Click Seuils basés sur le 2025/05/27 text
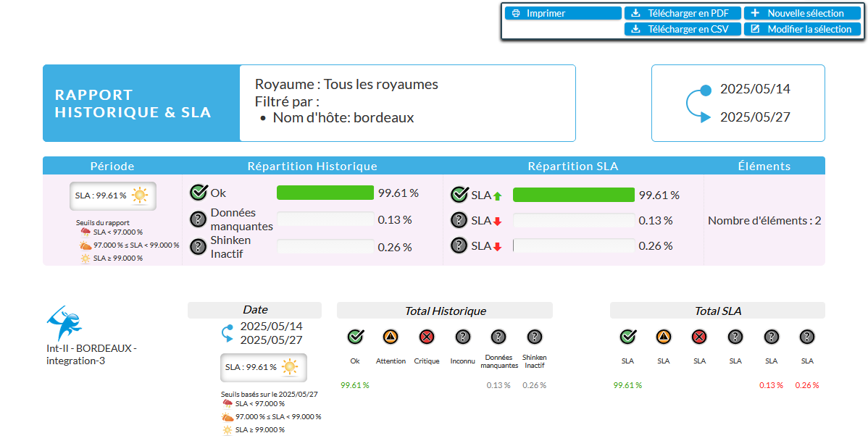The image size is (868, 446). (x=269, y=395)
